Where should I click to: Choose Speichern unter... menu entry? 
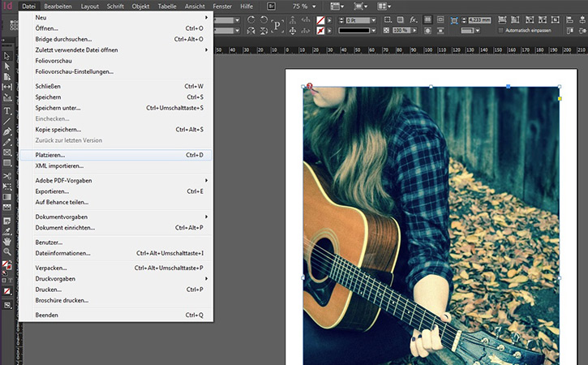(x=116, y=108)
